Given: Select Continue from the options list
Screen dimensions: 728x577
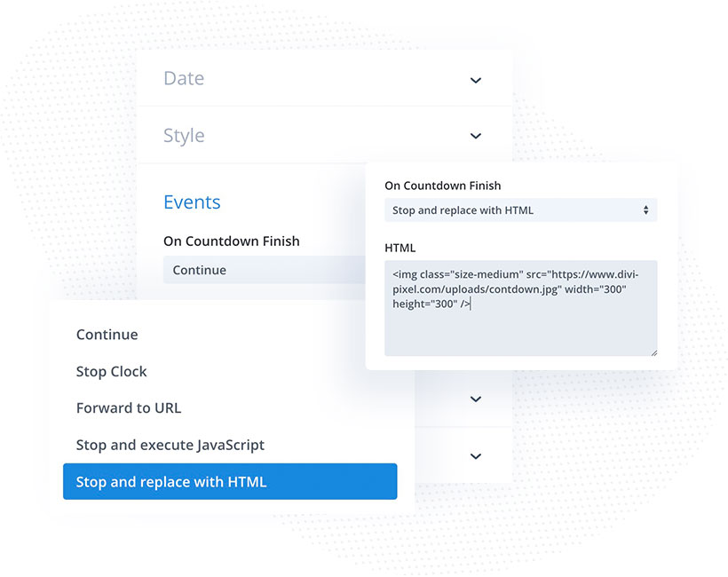Looking at the screenshot, I should point(107,335).
